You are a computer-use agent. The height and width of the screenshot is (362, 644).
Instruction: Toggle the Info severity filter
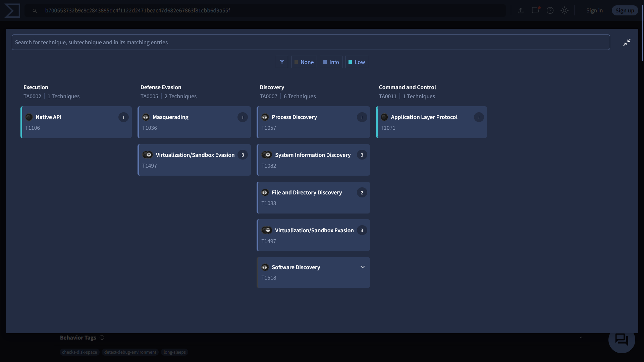tap(331, 62)
